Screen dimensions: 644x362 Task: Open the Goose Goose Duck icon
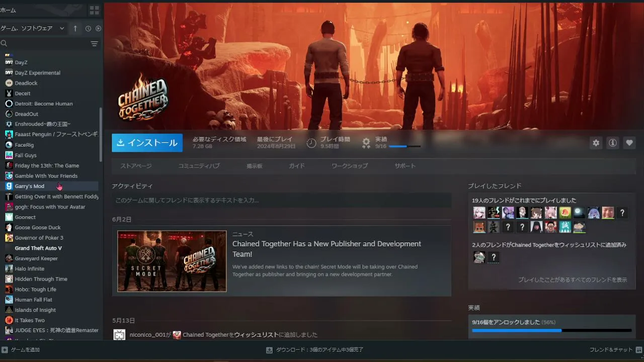tap(9, 227)
